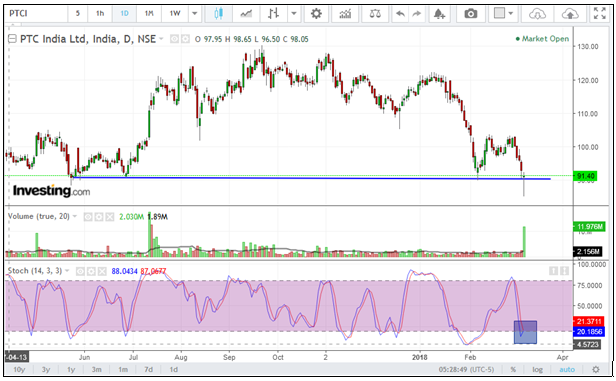
Task: Open the indicators icon in toolbar
Action: pyautogui.click(x=345, y=14)
